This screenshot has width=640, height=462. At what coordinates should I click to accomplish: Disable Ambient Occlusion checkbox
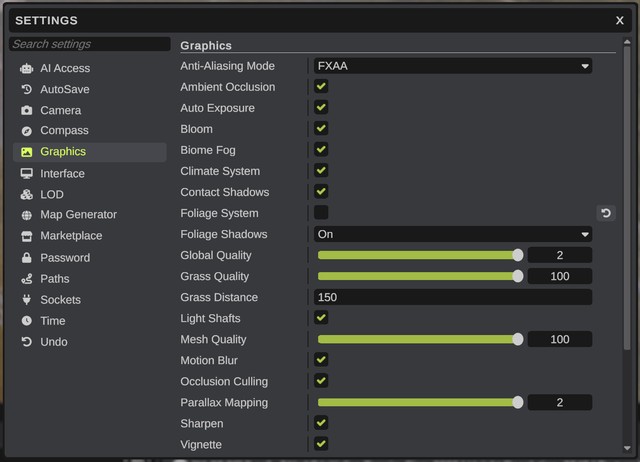(x=321, y=86)
